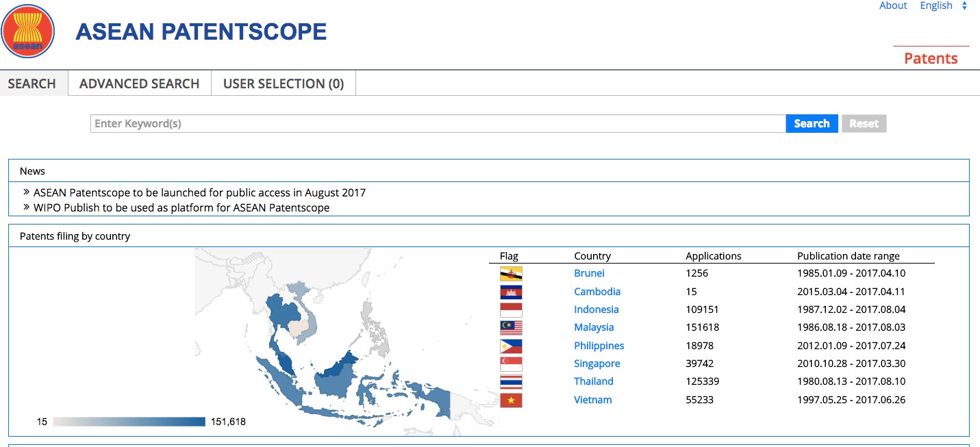Open the About link
The image size is (980, 447).
893,5
